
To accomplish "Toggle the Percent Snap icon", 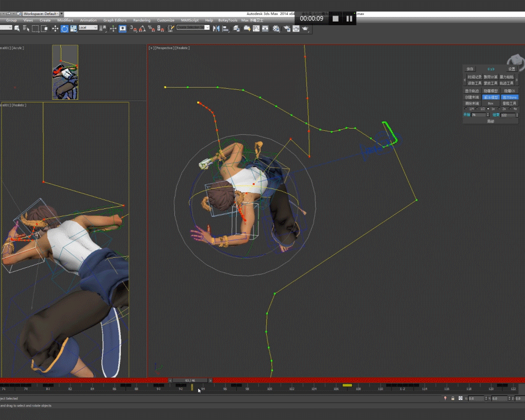I will [151, 29].
